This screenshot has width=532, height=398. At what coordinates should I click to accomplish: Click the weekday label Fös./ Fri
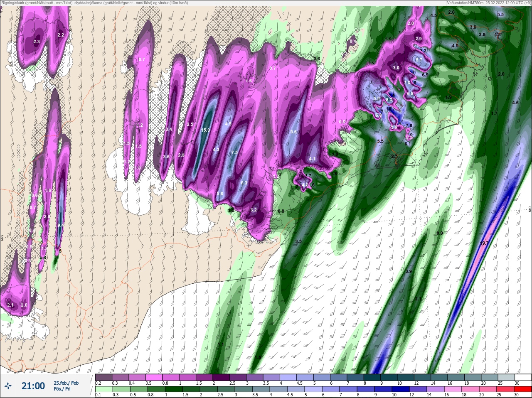coord(62,389)
